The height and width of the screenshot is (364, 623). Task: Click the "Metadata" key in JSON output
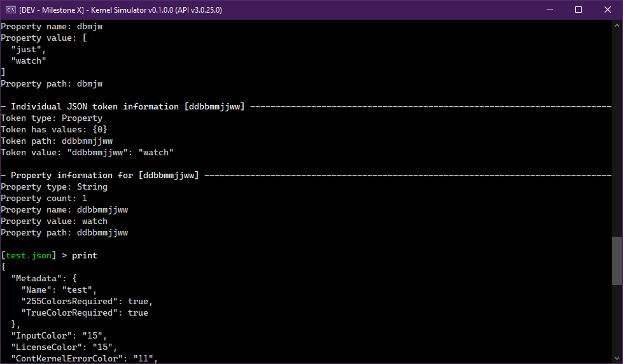pyautogui.click(x=36, y=278)
